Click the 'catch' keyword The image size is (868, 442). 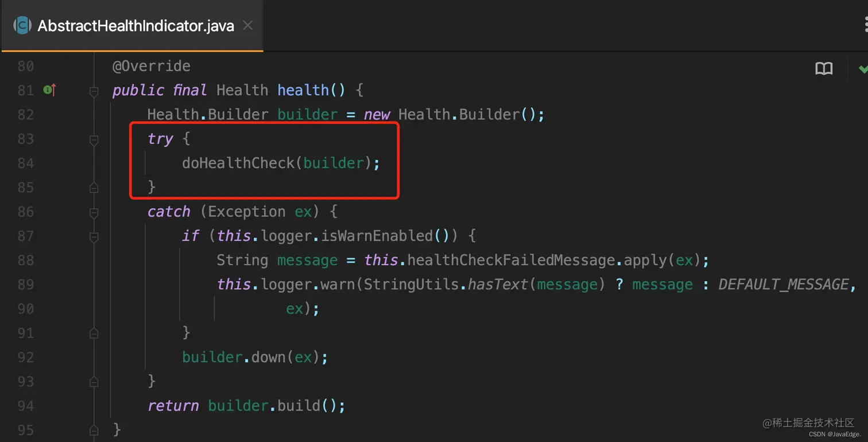point(169,212)
